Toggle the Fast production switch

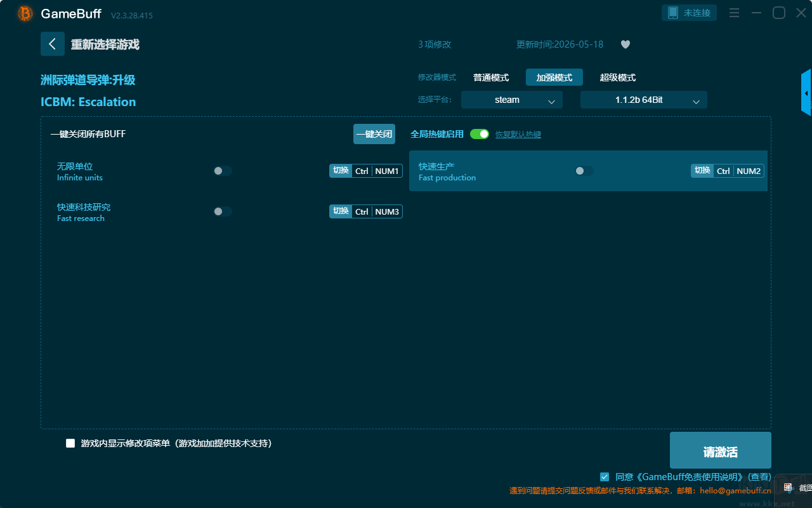click(584, 171)
